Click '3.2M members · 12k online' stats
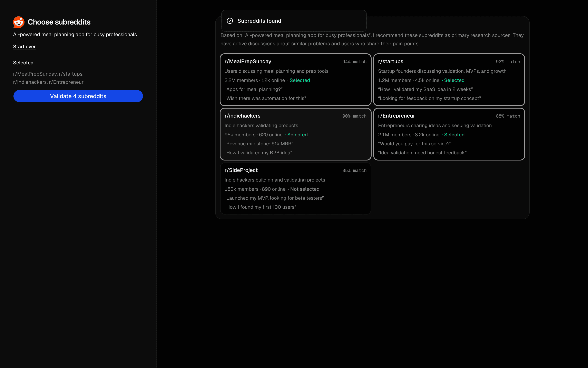Viewport: 588px width, 368px height. (255, 80)
